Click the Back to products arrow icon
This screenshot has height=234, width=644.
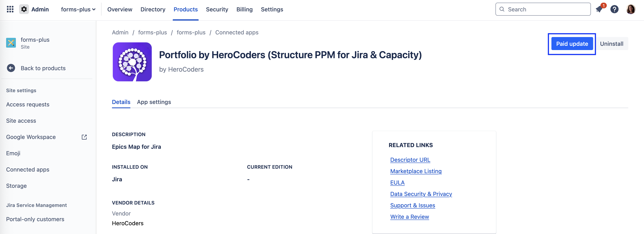11,68
